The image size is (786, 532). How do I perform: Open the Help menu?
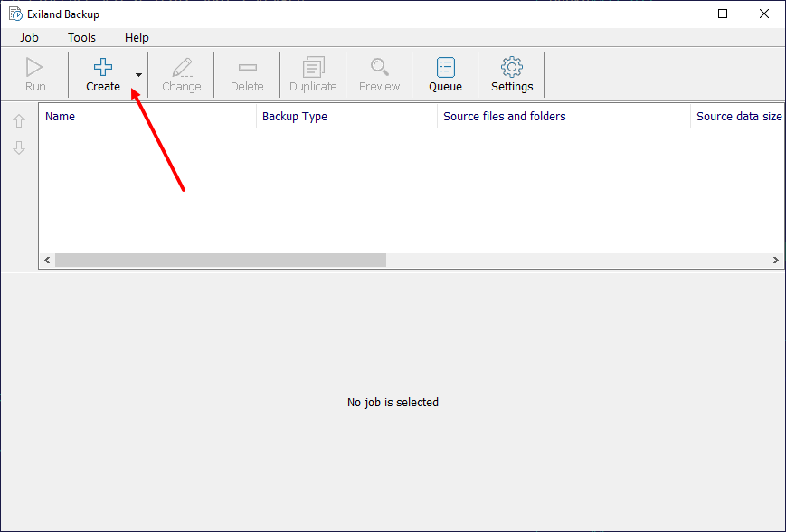coord(137,38)
